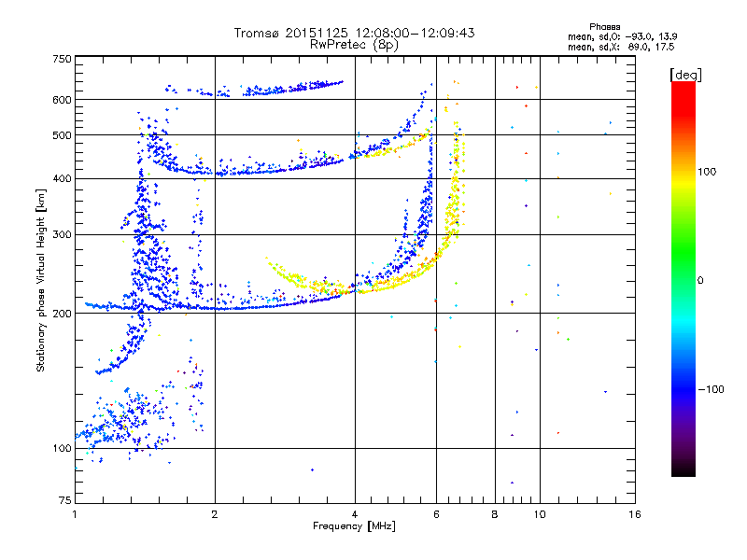Click y-axis tick label '500'
This screenshot has width=747, height=560.
tap(62, 135)
